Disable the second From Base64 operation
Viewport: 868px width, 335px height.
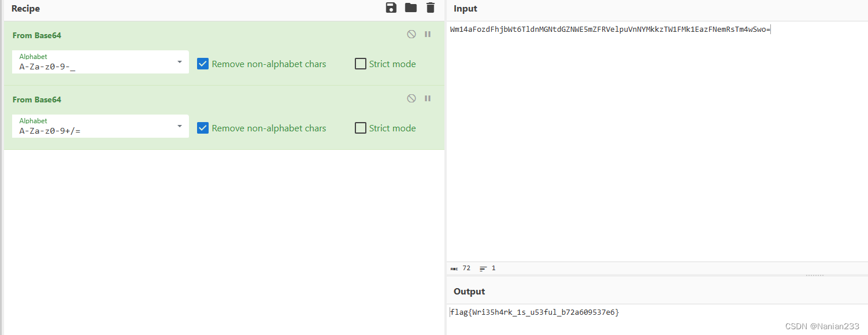[x=411, y=98]
